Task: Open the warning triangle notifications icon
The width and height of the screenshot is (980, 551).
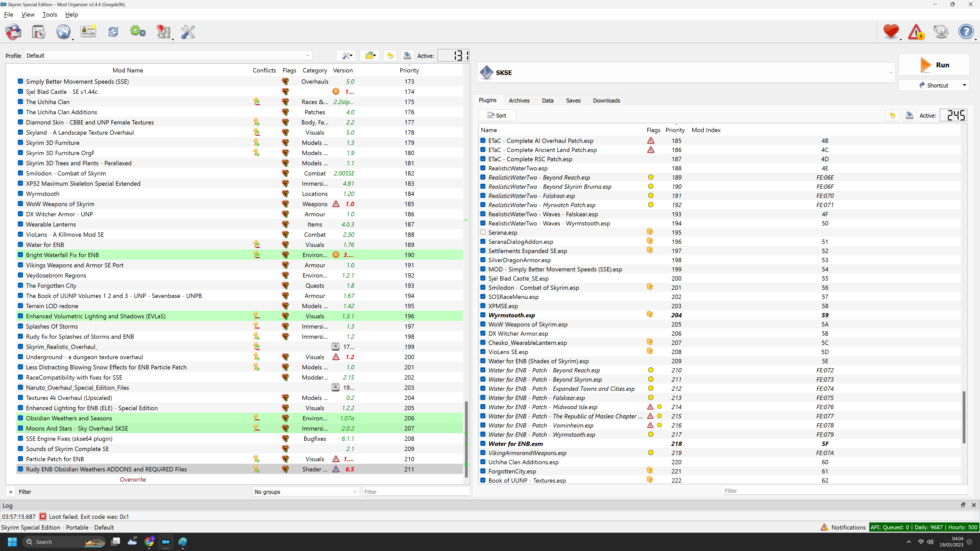Action: pos(916,32)
